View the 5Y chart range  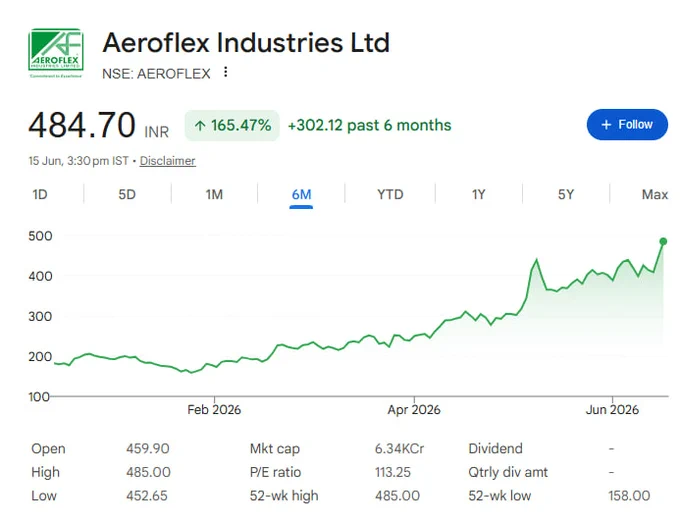566,194
